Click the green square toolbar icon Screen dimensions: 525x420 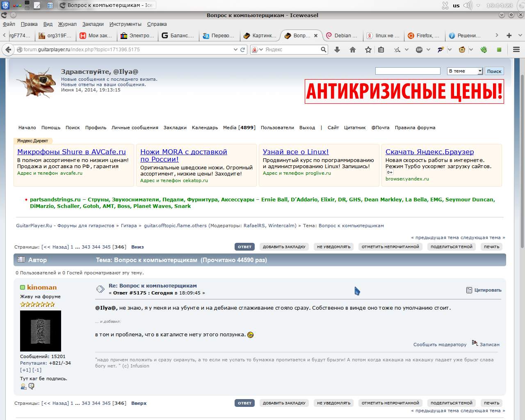point(499,50)
